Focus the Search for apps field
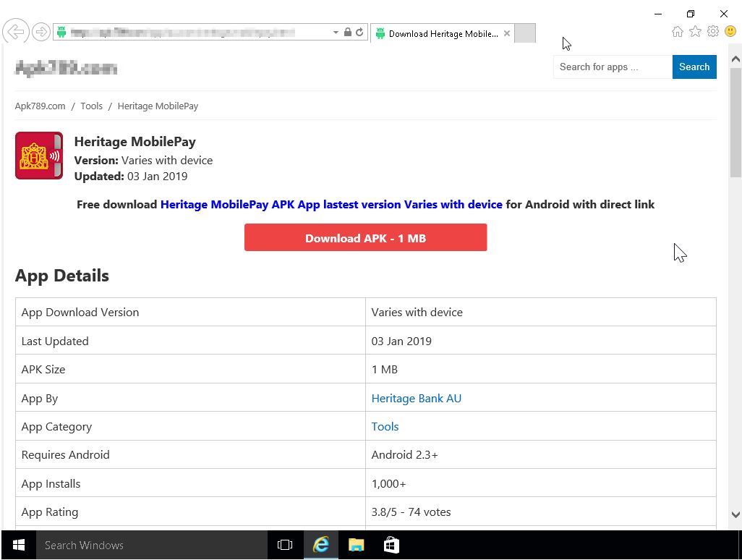The image size is (742, 560). [x=613, y=67]
